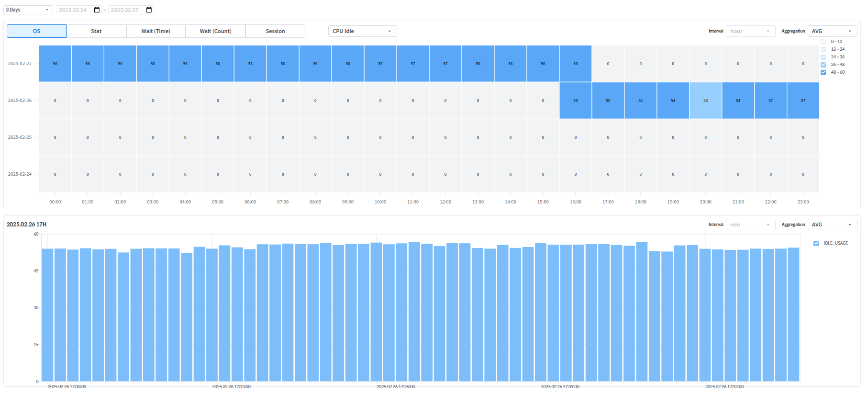Expand the Interval hour dropdown
This screenshot has width=868, height=394.
[x=750, y=31]
